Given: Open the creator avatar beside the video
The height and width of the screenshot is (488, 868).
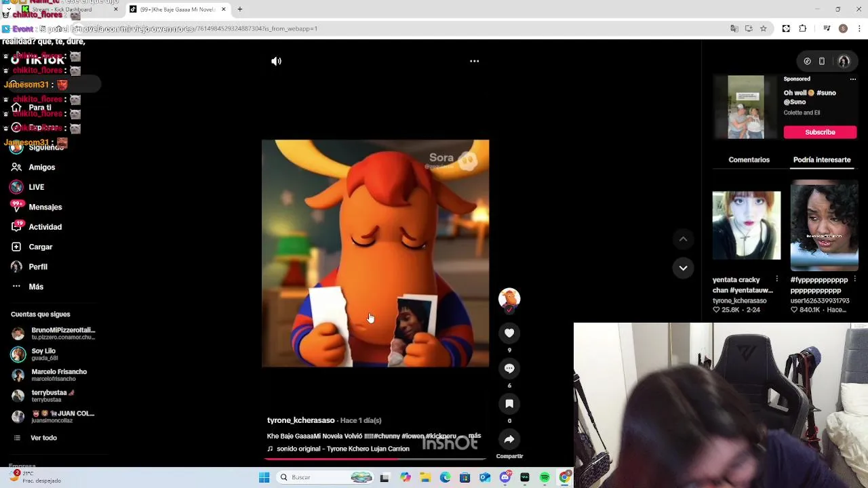Looking at the screenshot, I should [509, 299].
